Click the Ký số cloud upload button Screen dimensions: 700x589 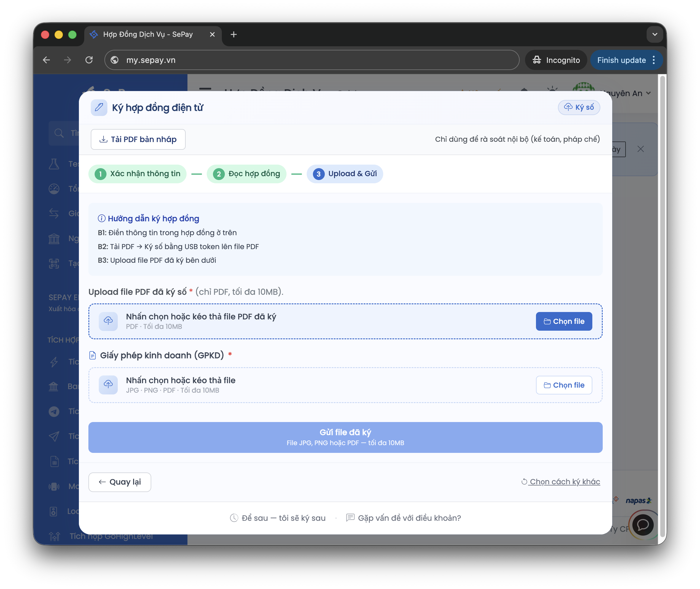pos(579,107)
